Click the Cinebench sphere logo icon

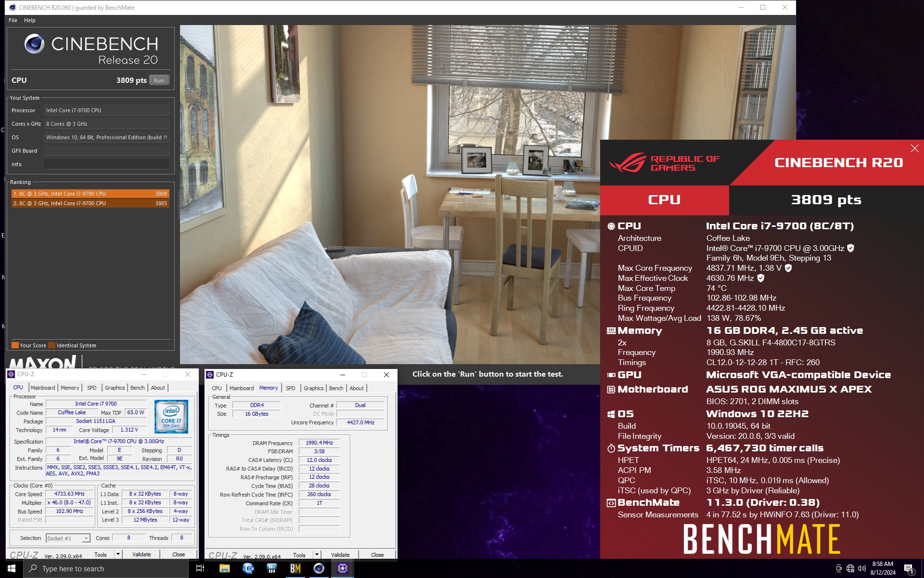[x=34, y=44]
